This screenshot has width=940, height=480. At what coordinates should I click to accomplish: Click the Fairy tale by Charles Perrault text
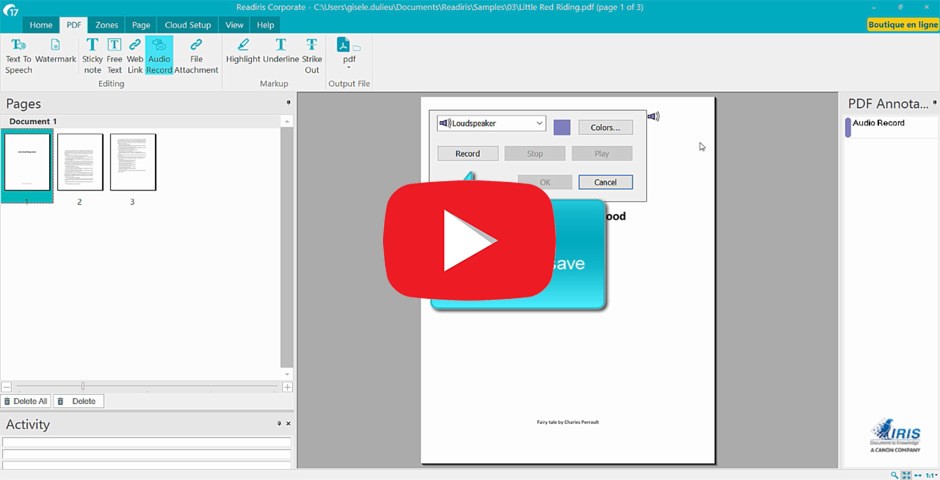tap(568, 422)
